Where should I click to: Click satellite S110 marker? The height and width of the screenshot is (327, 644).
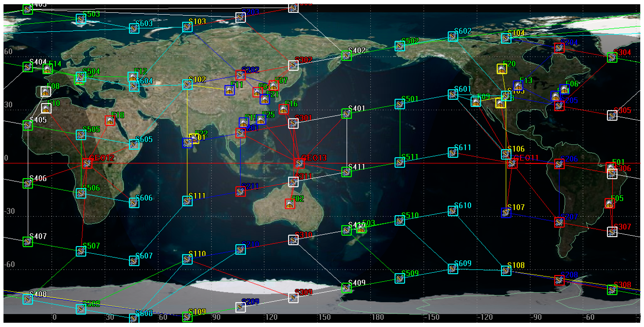[x=187, y=259]
